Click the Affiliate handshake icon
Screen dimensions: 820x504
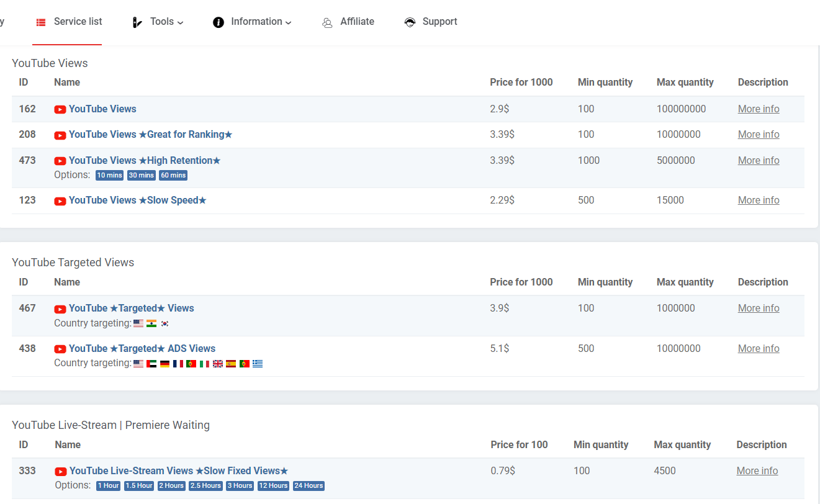click(327, 22)
